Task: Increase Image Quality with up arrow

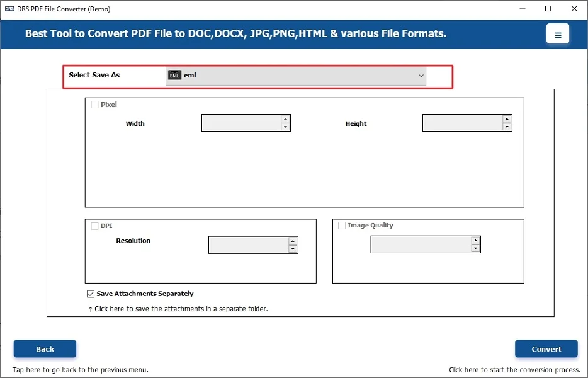Action: pyautogui.click(x=475, y=240)
